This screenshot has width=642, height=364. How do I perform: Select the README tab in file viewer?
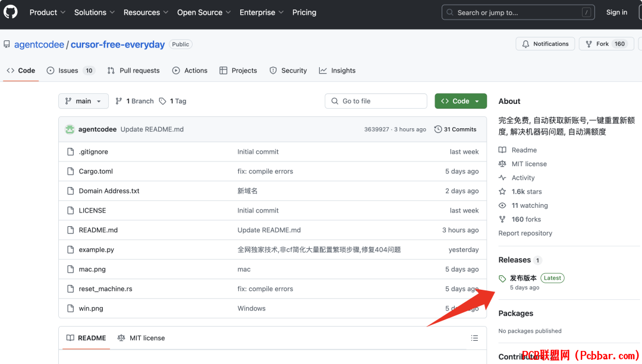click(86, 338)
